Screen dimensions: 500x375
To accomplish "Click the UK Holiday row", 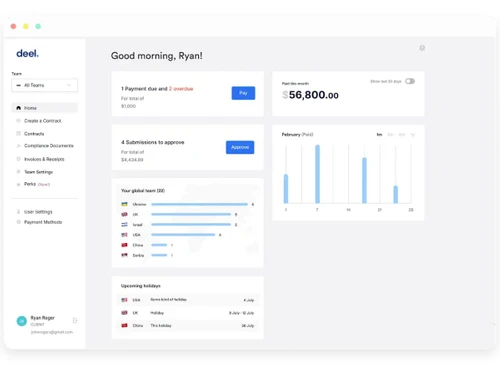I will [x=188, y=313].
